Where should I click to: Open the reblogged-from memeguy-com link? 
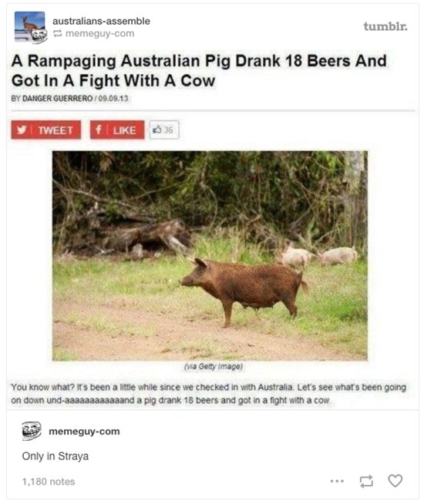(x=99, y=33)
